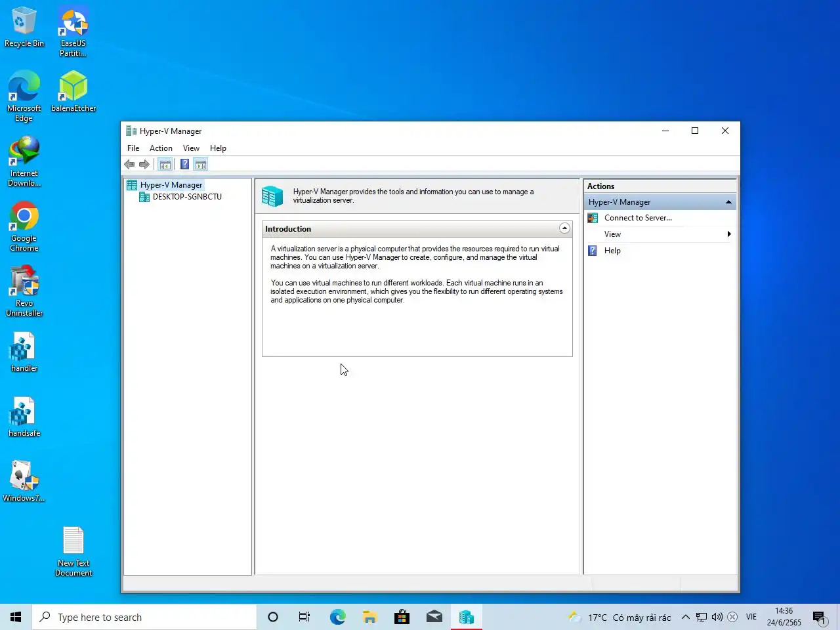Click the VIE input language indicator
Image resolution: width=840 pixels, height=630 pixels.
[x=751, y=617]
